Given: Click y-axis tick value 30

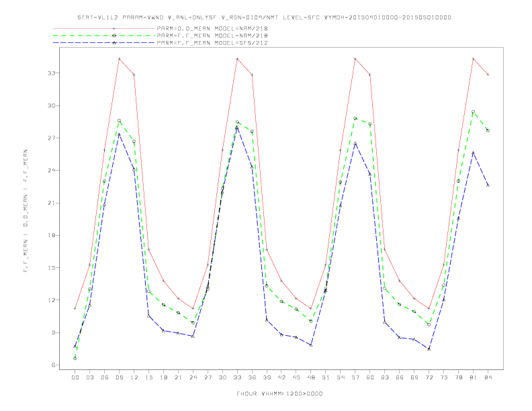Looking at the screenshot, I should coord(51,105).
